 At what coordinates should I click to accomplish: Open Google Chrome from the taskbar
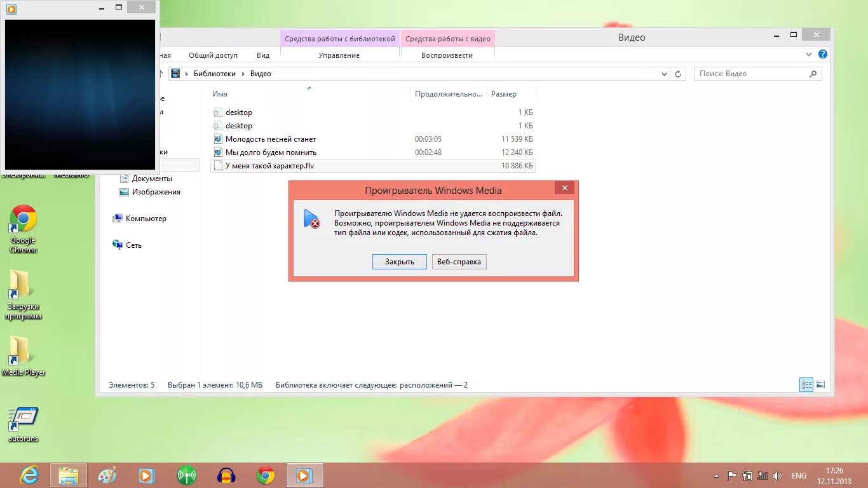[266, 475]
